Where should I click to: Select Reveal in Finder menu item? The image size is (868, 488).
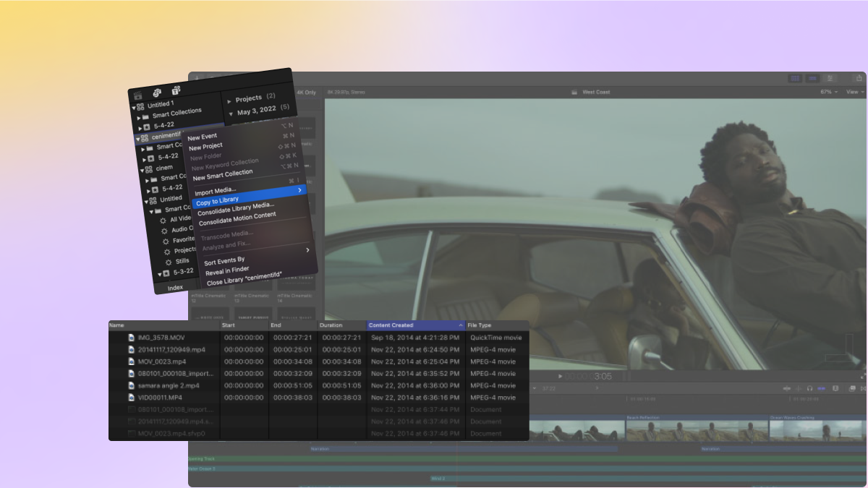pyautogui.click(x=227, y=271)
